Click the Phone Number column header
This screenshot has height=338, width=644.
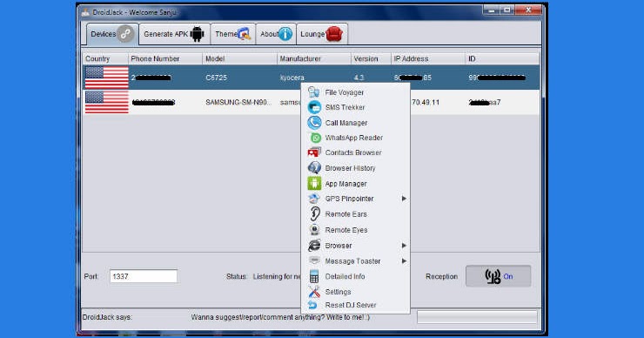click(x=165, y=58)
